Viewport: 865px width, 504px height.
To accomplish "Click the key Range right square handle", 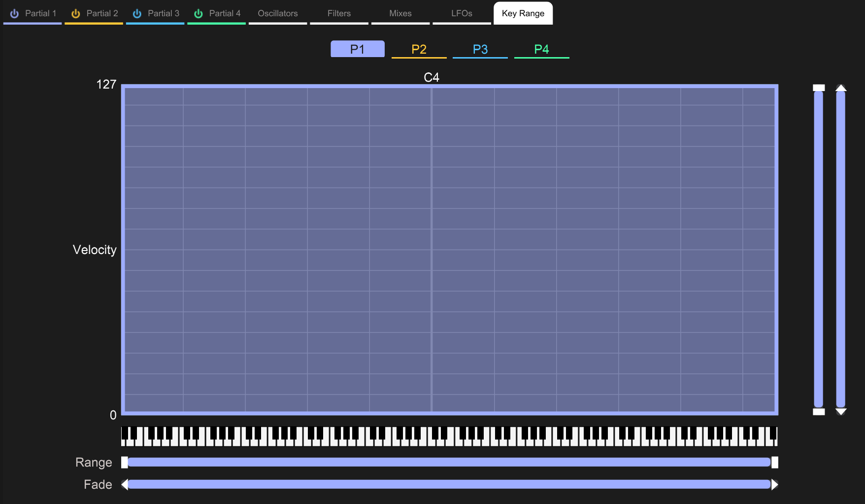I will 775,462.
